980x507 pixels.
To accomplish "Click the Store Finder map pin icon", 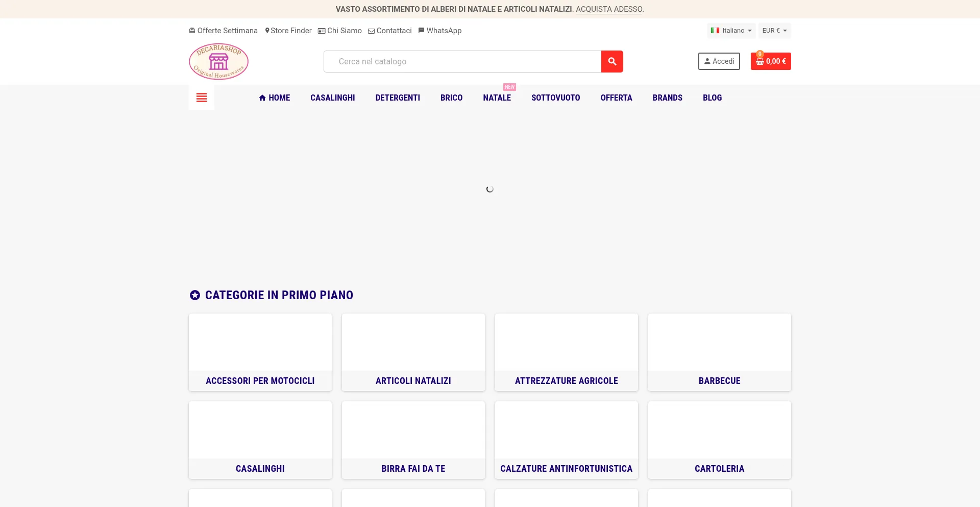I will (x=267, y=31).
